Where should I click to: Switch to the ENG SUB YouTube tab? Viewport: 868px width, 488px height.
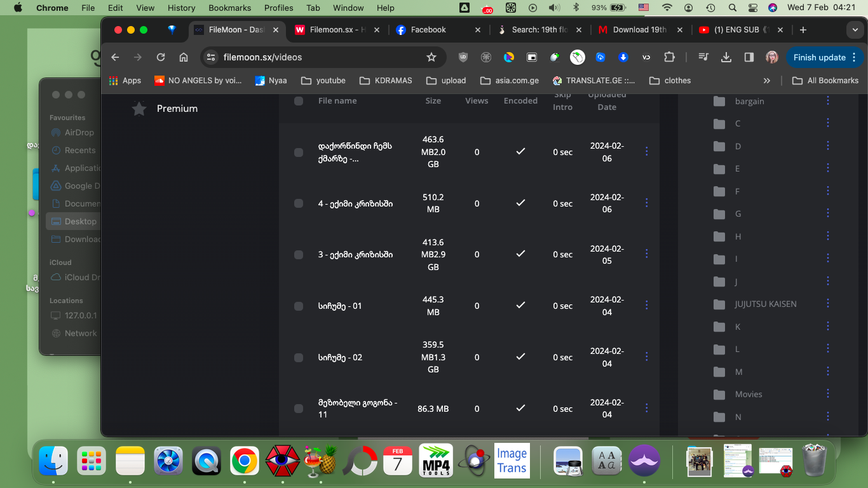[x=741, y=30]
